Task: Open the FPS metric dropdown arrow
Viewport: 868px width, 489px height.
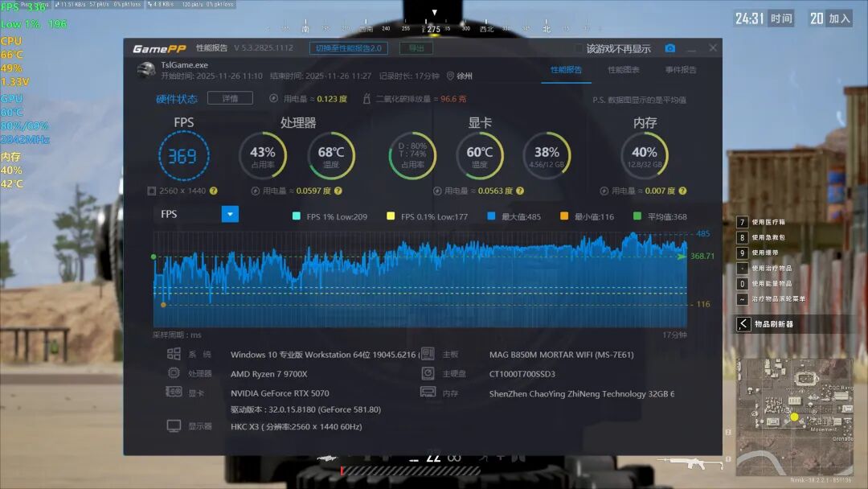Action: (230, 214)
